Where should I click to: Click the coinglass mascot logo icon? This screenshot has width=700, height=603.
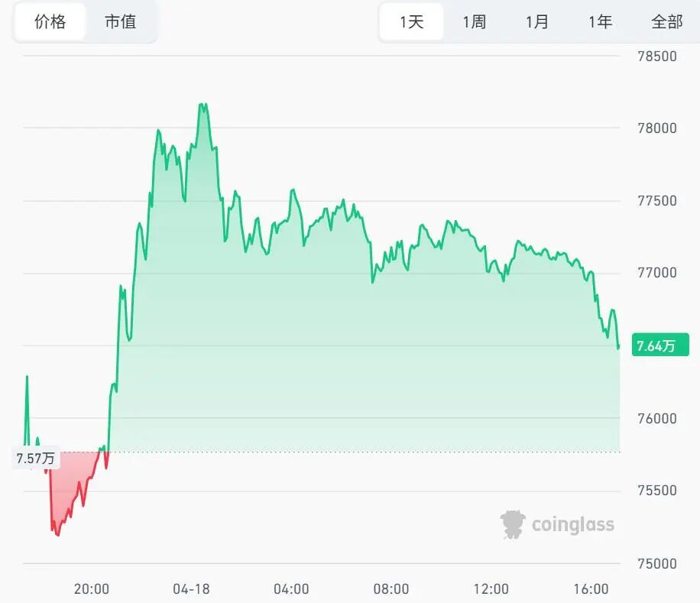coord(513,524)
